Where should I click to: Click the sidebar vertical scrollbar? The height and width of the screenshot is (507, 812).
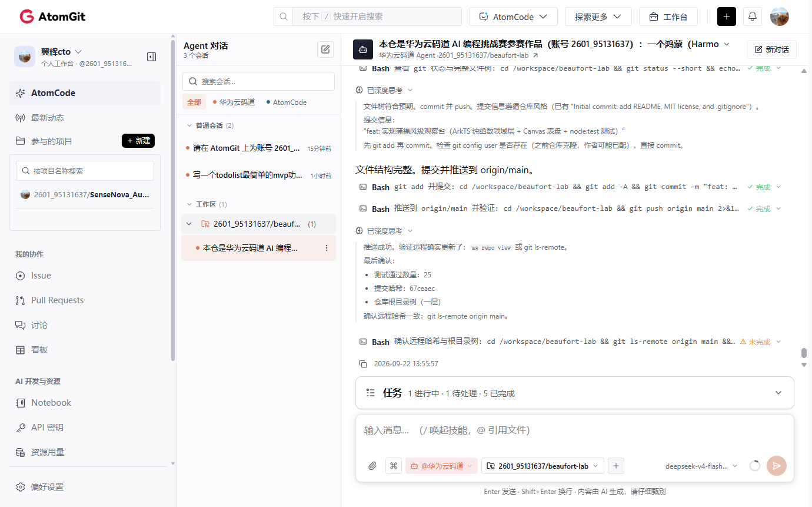172,200
